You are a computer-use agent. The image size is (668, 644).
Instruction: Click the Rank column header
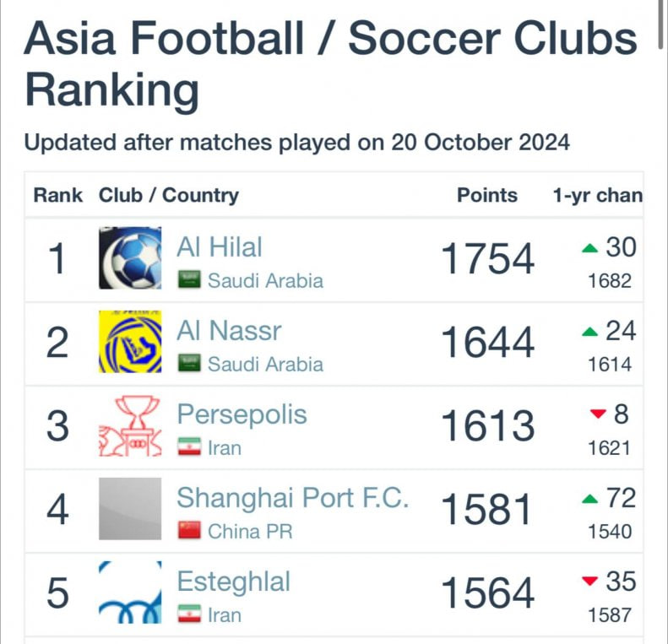tap(58, 196)
